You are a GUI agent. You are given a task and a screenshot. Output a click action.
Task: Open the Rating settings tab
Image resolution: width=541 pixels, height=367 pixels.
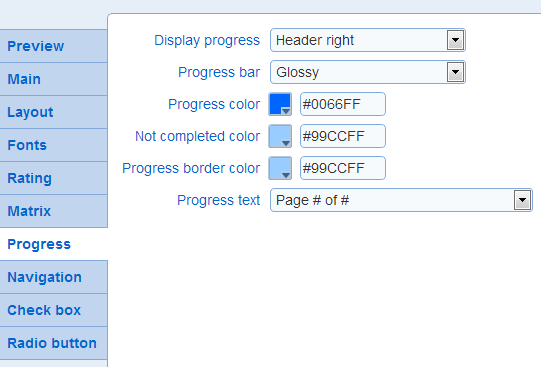tap(53, 178)
